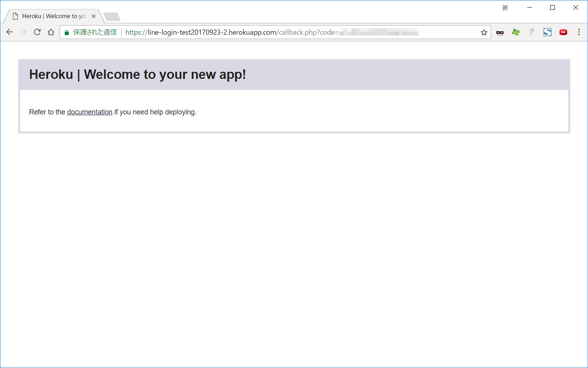The width and height of the screenshot is (588, 368).
Task: Maximize the Chrome window
Action: point(552,7)
